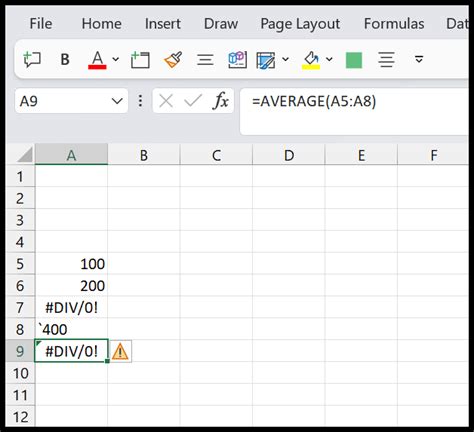Select column D header
Screen dimensions: 474x432
289,155
